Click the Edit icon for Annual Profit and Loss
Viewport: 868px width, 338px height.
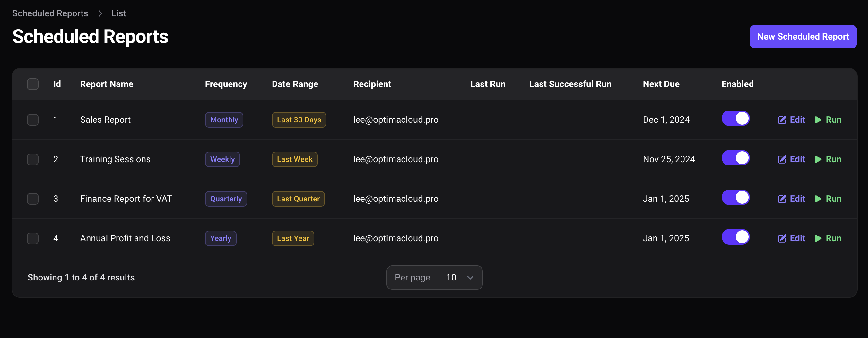tap(782, 238)
